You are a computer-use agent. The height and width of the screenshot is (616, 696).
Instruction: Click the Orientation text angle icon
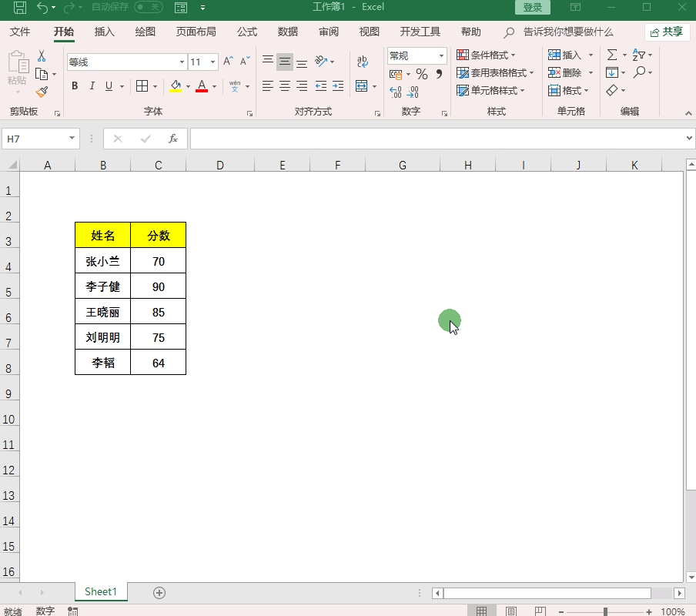[x=321, y=62]
